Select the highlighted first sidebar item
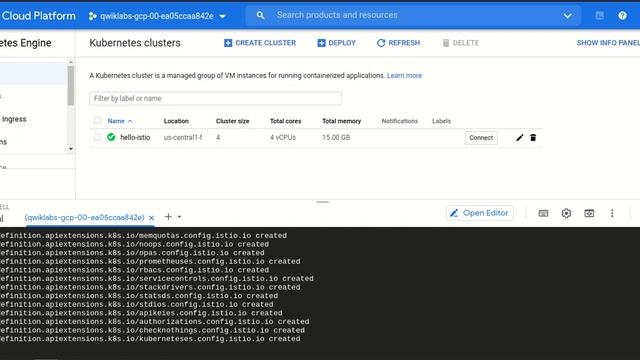The image size is (640, 360). pyautogui.click(x=33, y=73)
